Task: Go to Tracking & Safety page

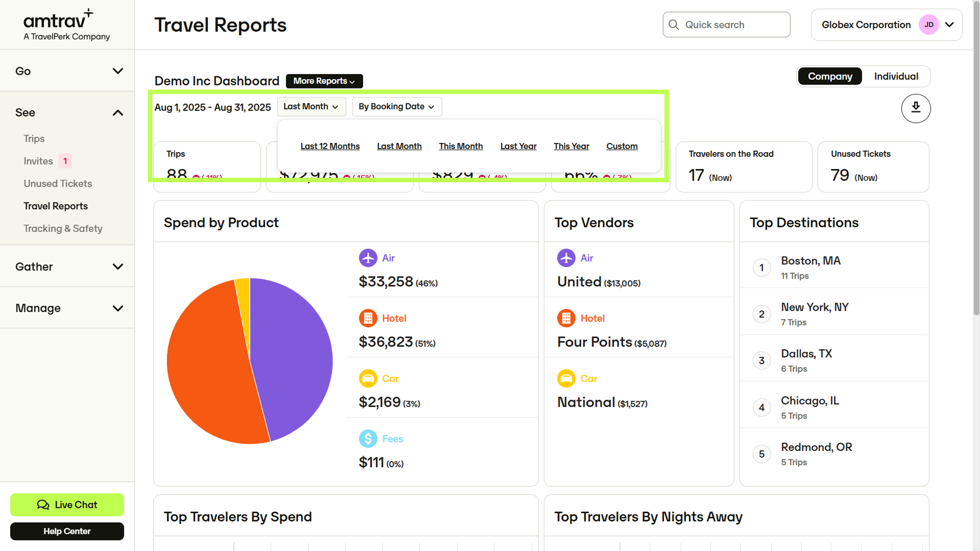Action: (x=63, y=228)
